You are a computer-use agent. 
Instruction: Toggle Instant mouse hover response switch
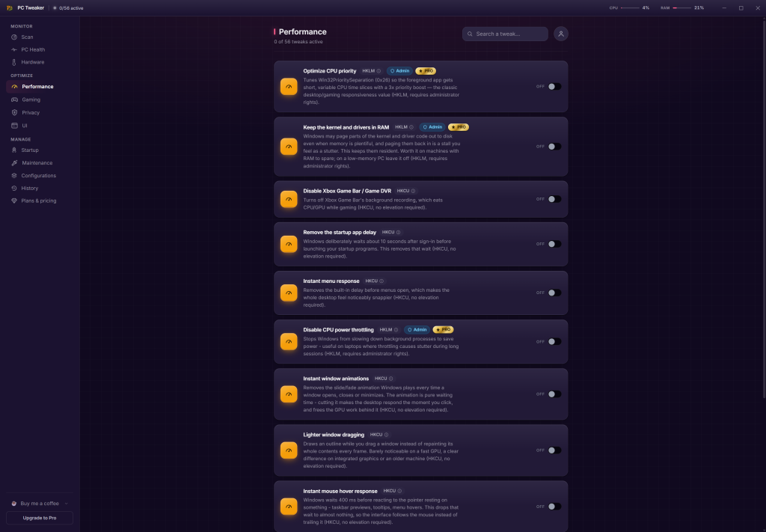[x=554, y=507]
